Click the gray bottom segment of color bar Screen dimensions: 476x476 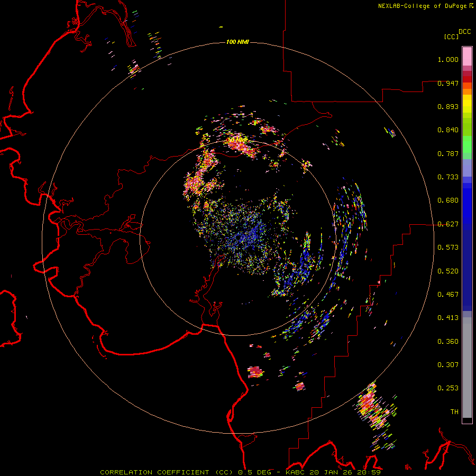point(467,368)
